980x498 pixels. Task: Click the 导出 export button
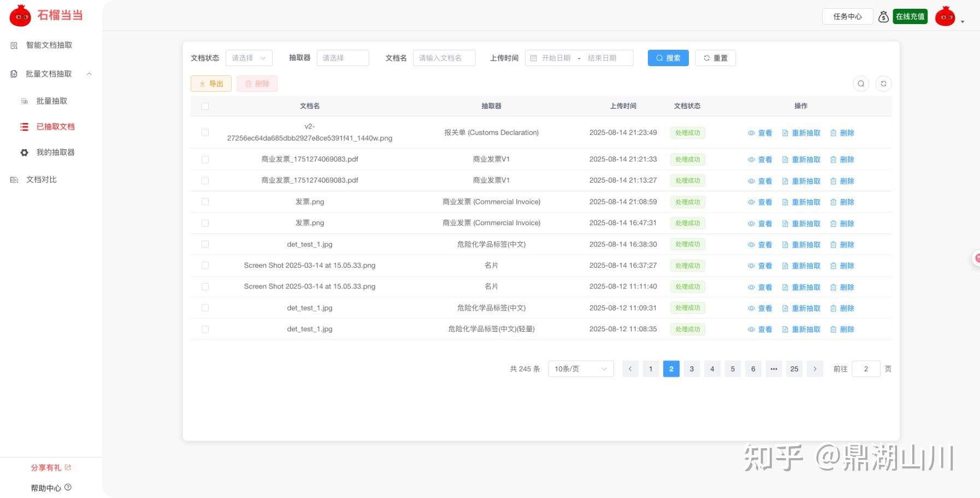(x=211, y=84)
